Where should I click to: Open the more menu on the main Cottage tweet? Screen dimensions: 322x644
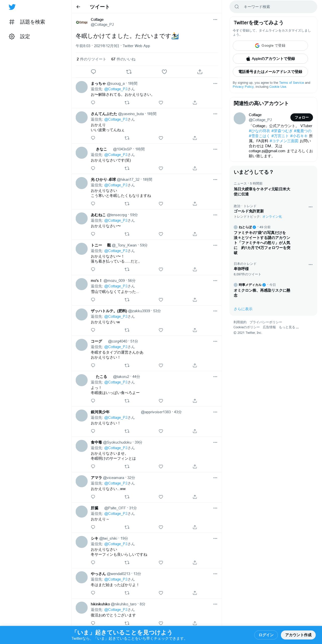(215, 20)
